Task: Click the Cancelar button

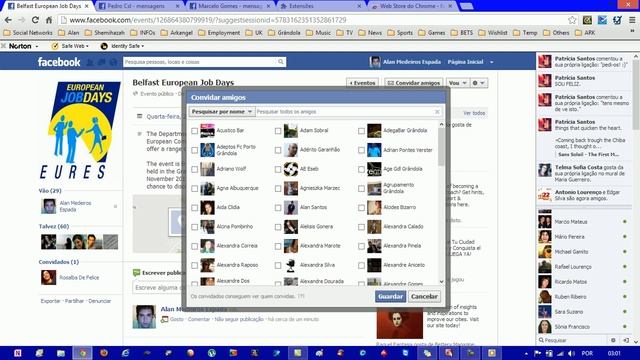Action: [x=424, y=296]
